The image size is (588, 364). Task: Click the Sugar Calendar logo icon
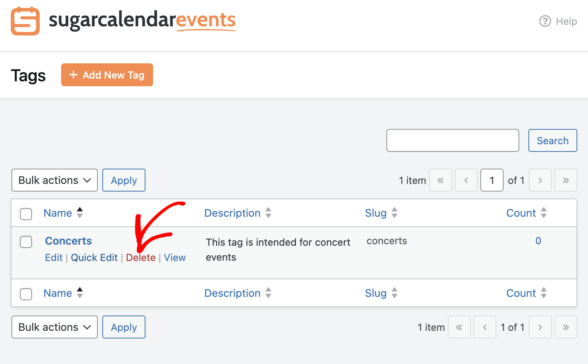(25, 21)
